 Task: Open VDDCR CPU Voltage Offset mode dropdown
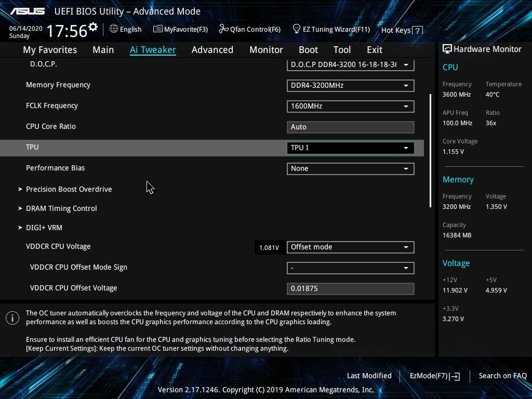point(351,247)
